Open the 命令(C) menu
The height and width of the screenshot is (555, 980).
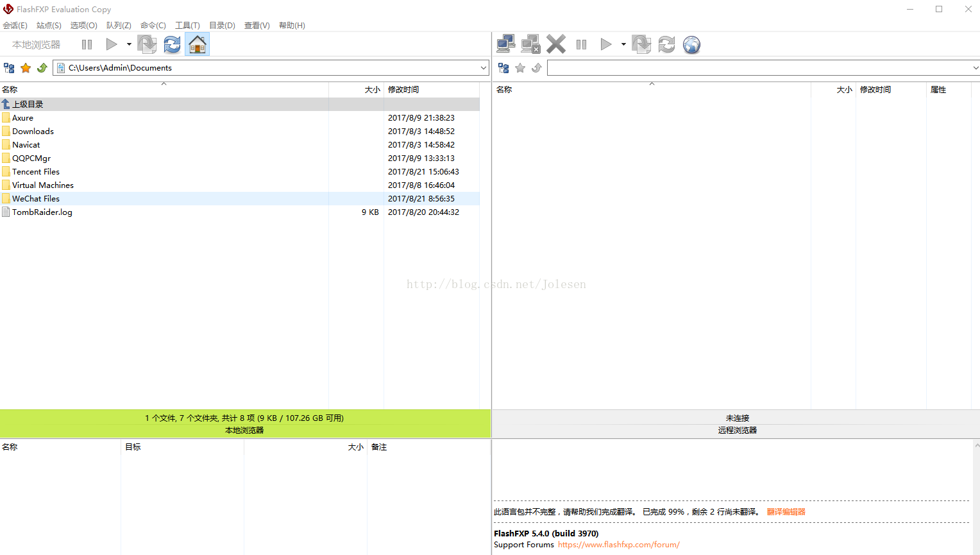pos(153,26)
